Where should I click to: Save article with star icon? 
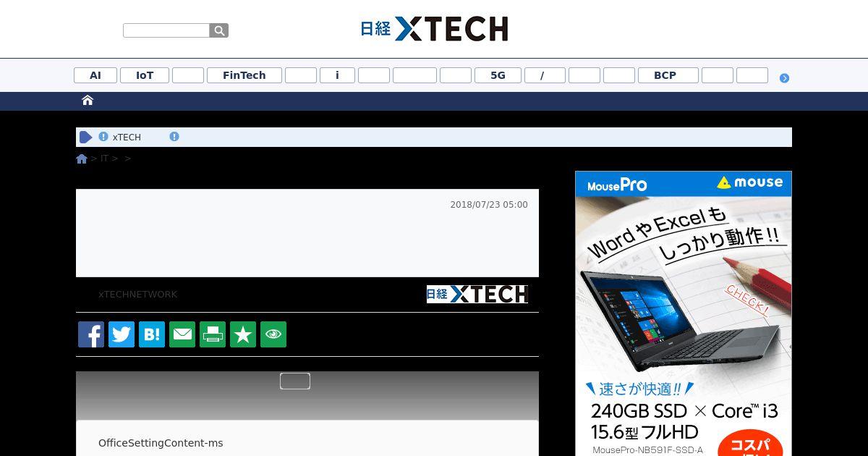pos(243,334)
